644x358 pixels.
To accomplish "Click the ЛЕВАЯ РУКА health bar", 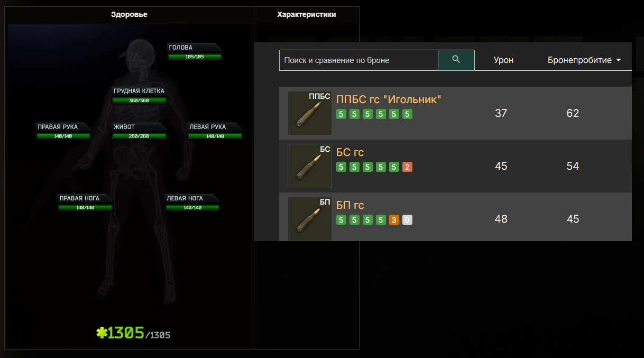I will (x=215, y=136).
